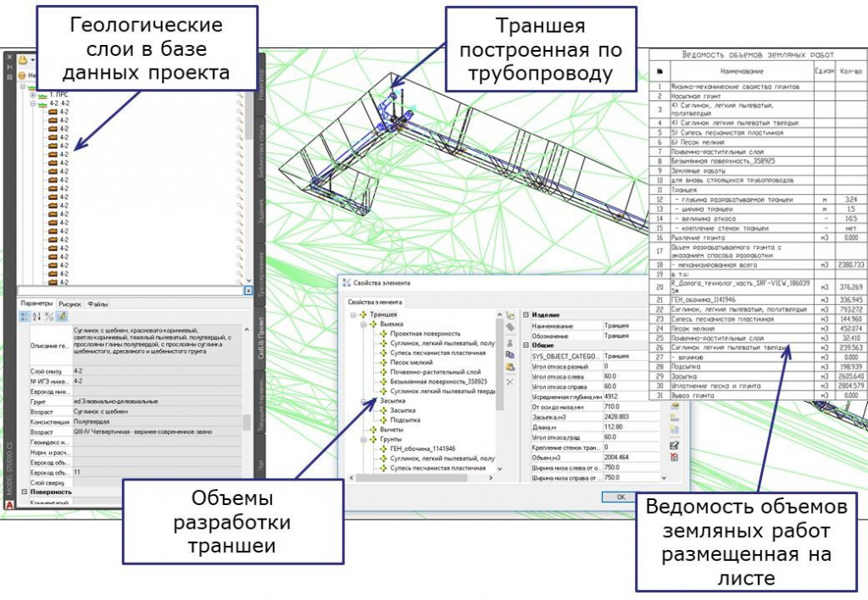Switch to the Рисунок tab
This screenshot has height=600, width=868.
coord(70,304)
